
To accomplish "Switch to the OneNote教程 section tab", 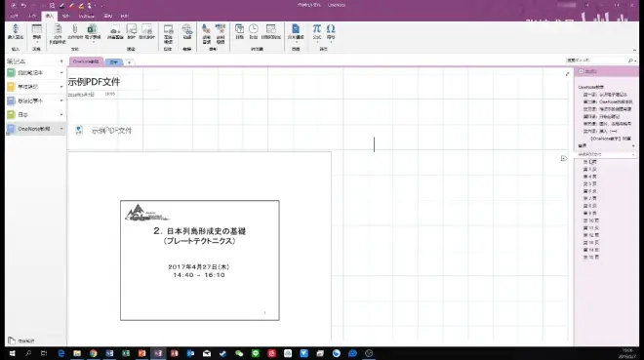I will [86, 61].
